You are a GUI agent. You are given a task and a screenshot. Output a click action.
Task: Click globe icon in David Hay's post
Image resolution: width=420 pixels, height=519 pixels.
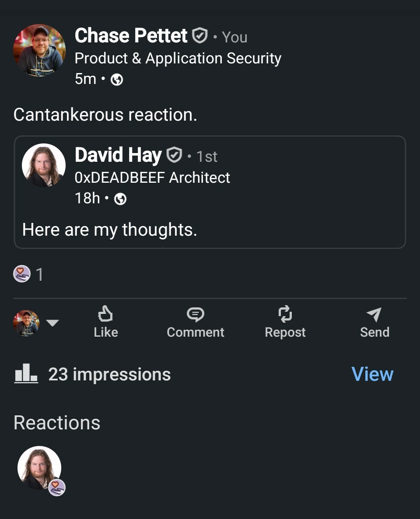coord(120,199)
